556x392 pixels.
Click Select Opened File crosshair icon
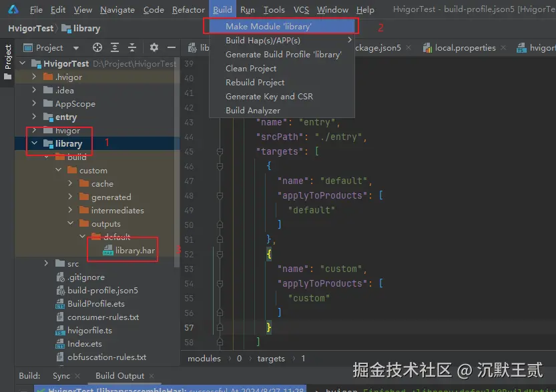click(97, 47)
